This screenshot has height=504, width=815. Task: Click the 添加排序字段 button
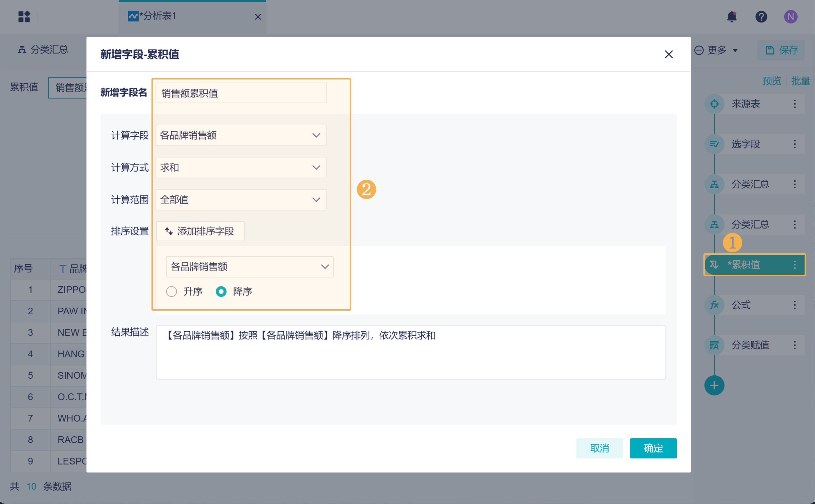tap(200, 231)
